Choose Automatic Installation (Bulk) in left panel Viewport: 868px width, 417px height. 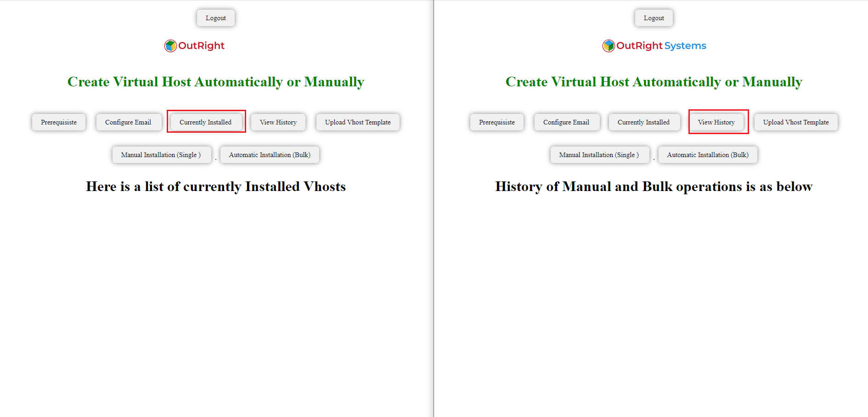click(270, 155)
